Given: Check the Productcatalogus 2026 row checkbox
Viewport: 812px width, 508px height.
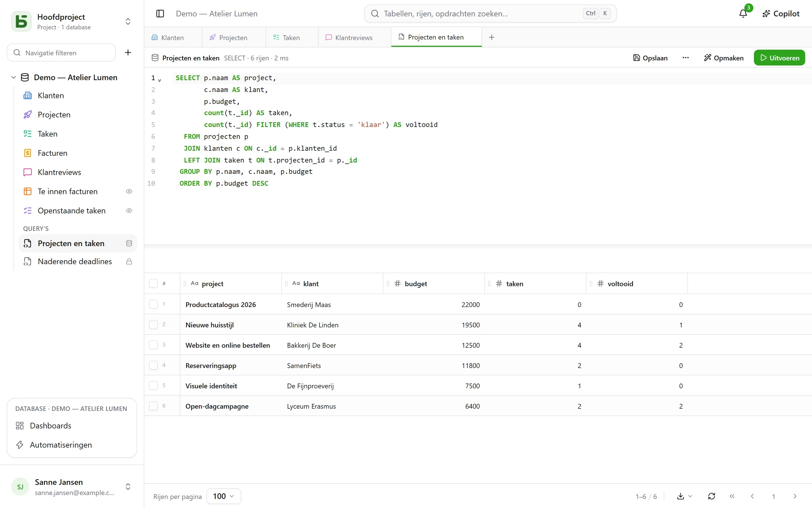Looking at the screenshot, I should [153, 305].
